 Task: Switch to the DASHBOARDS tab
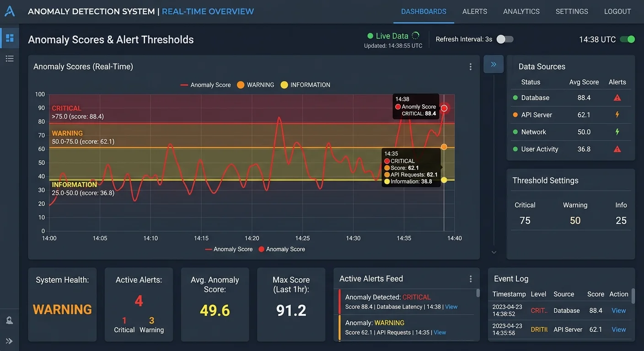(424, 11)
